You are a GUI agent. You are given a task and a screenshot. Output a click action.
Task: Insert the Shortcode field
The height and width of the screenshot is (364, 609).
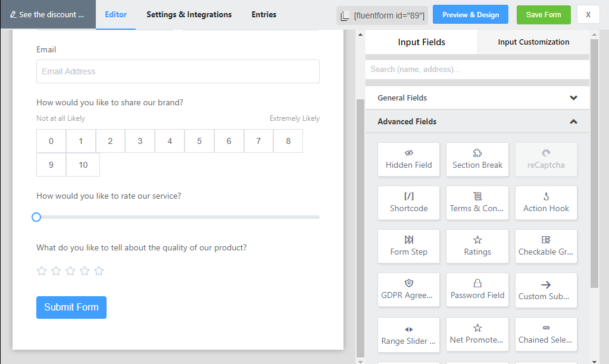click(x=408, y=202)
